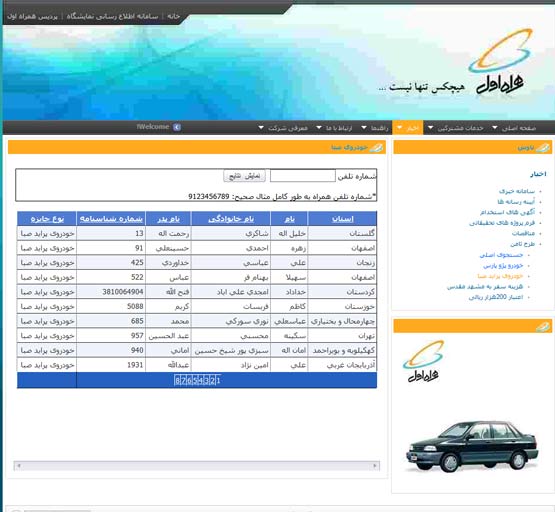
Task: Open the معرفی شرکت dropdown menu
Action: [284, 128]
